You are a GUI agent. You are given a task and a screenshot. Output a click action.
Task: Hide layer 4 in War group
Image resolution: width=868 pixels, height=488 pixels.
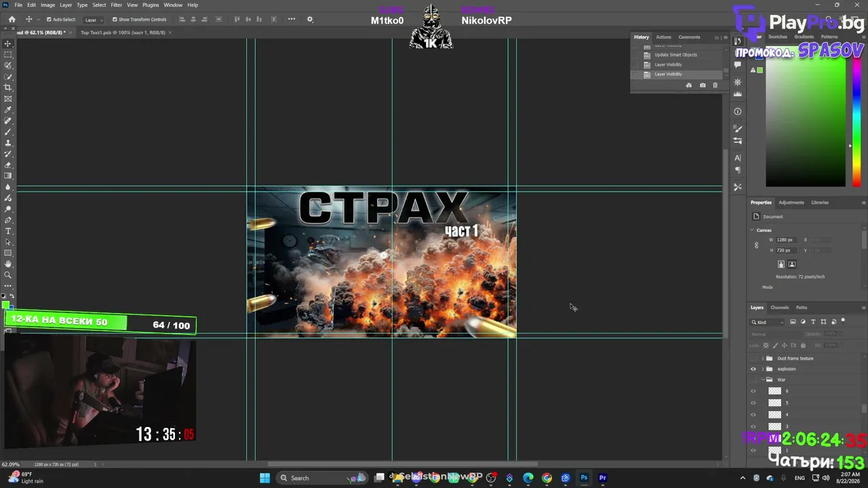pos(753,415)
